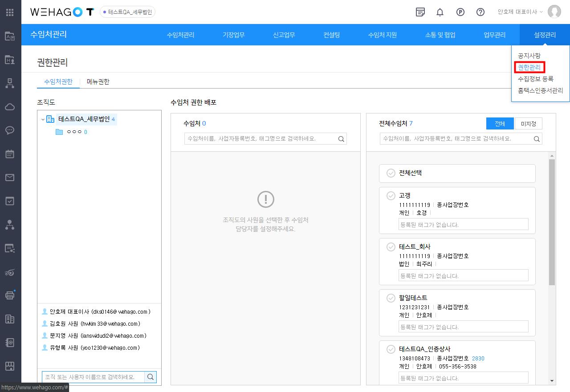Select 홈택스인증서관리 from the settings menu
The image size is (570, 392).
(540, 90)
